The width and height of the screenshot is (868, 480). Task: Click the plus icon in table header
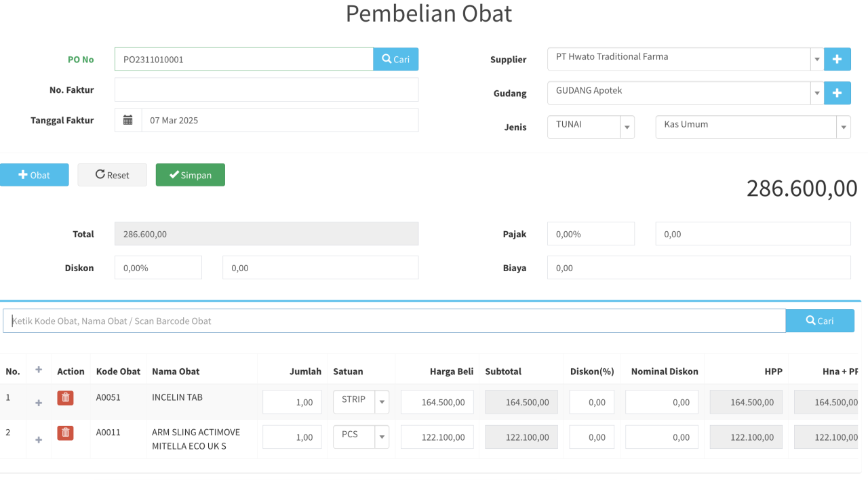coord(39,370)
